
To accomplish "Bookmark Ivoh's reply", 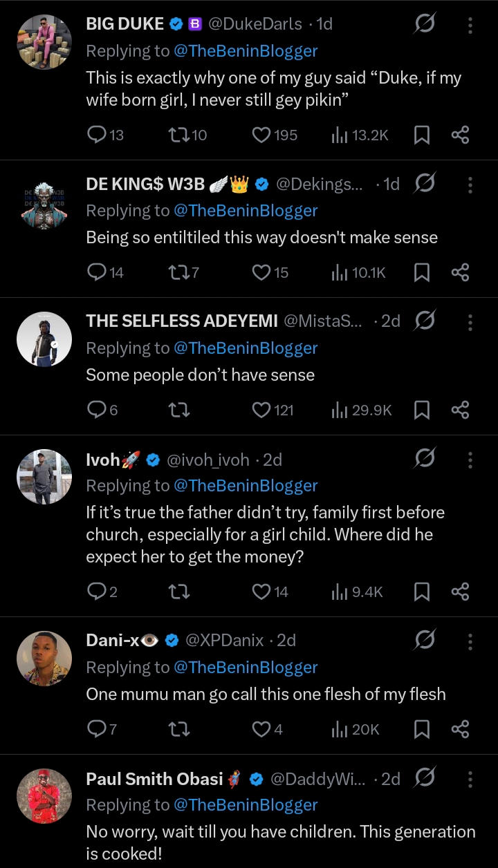I will click(421, 592).
